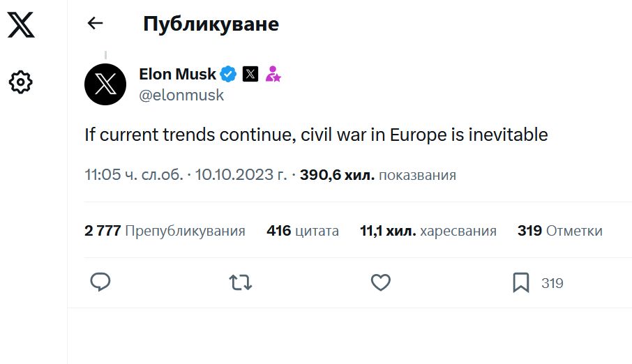View the 11,1 хил. харесвания list
This screenshot has width=632, height=364.
point(428,231)
